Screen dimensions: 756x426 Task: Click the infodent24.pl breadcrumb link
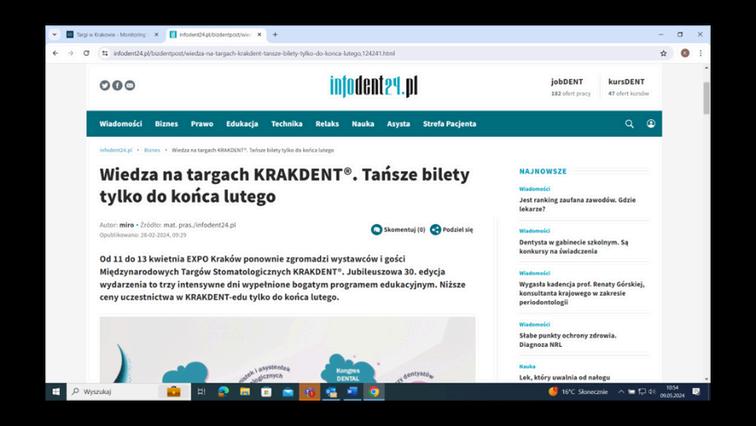116,150
